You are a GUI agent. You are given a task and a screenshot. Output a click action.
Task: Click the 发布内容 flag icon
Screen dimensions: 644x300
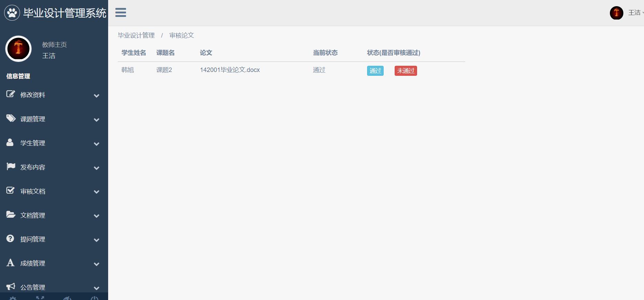11,166
